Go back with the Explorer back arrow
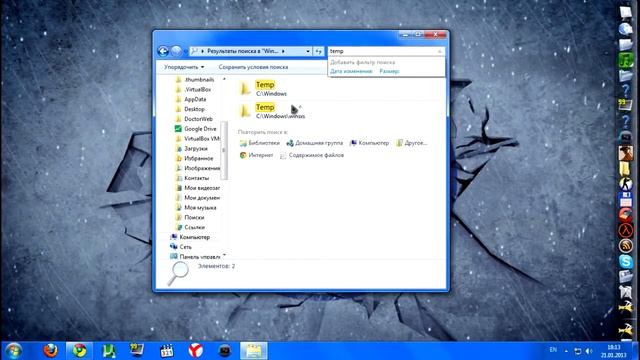Viewport: 640px width, 360px height. 163,51
